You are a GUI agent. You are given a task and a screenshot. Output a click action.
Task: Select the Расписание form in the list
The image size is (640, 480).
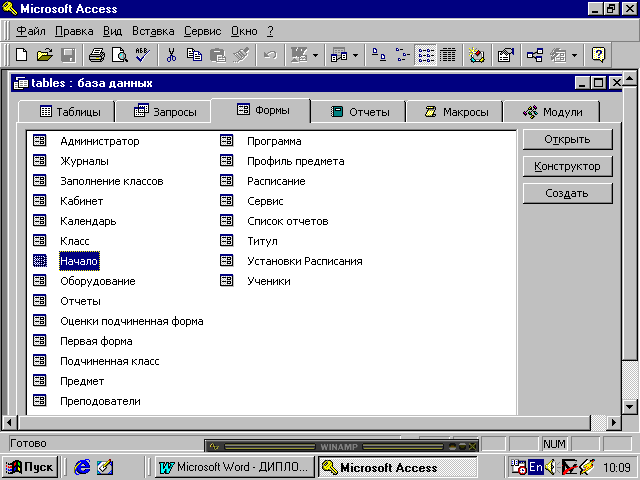click(276, 181)
